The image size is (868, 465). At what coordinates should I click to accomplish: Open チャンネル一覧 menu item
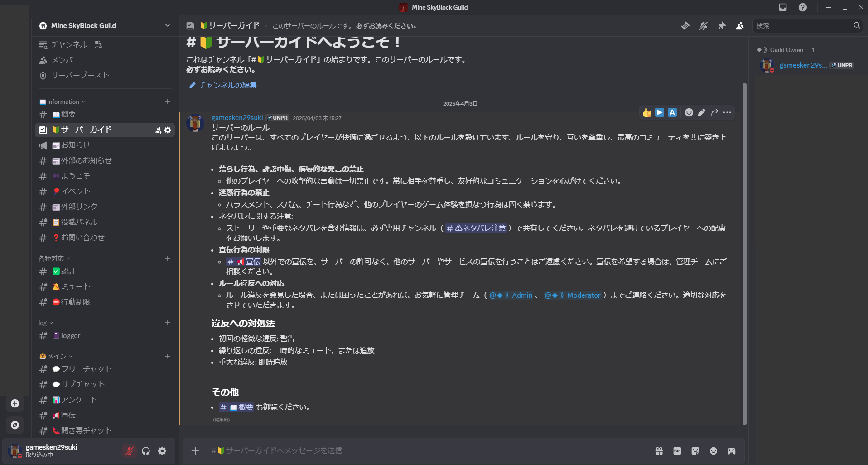coord(105,44)
